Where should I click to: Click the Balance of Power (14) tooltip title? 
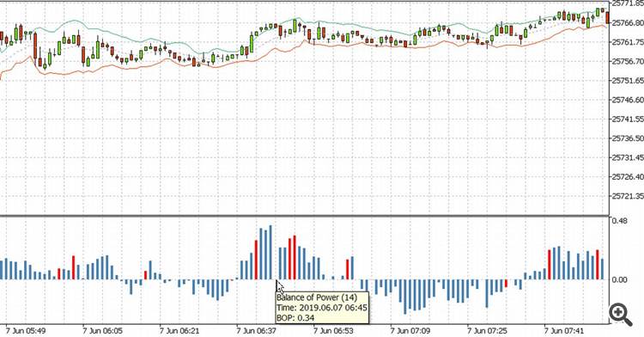[x=317, y=297]
